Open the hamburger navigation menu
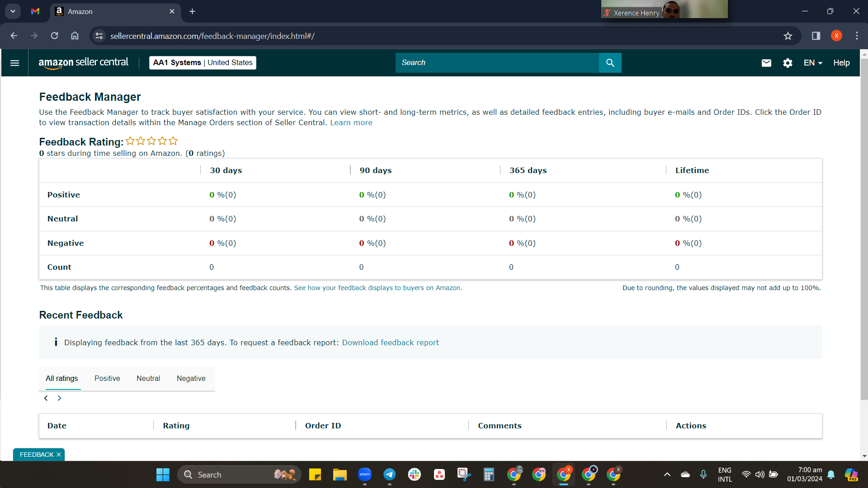 point(14,63)
